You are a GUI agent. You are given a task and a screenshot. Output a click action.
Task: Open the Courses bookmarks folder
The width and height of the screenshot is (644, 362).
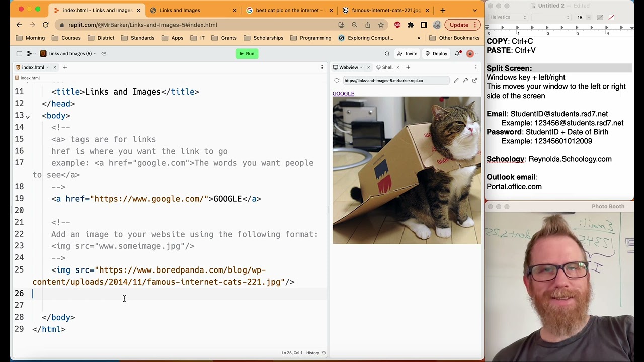pos(66,38)
